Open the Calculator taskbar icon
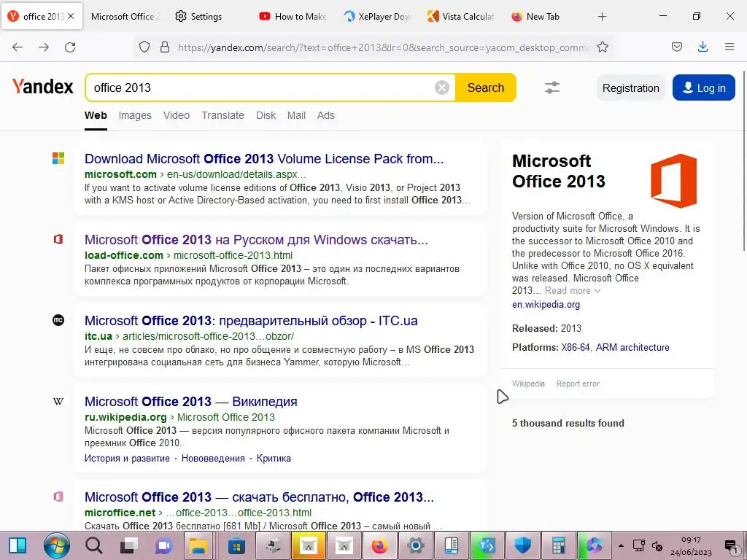This screenshot has width=747, height=560. tap(558, 545)
